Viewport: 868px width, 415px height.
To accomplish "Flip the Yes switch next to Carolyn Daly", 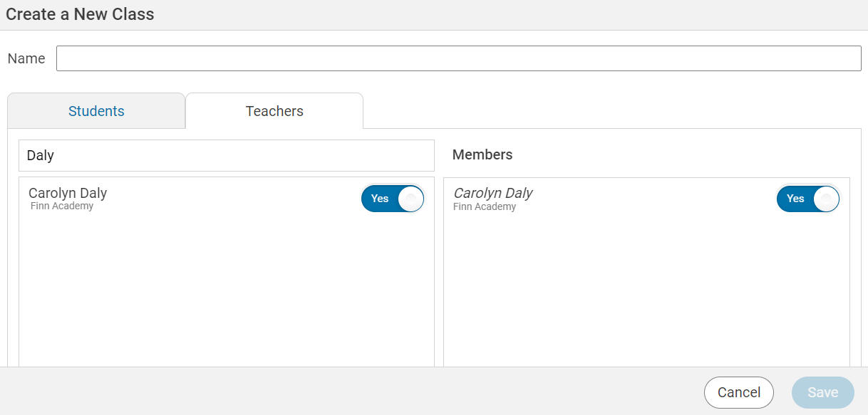I will click(x=392, y=199).
